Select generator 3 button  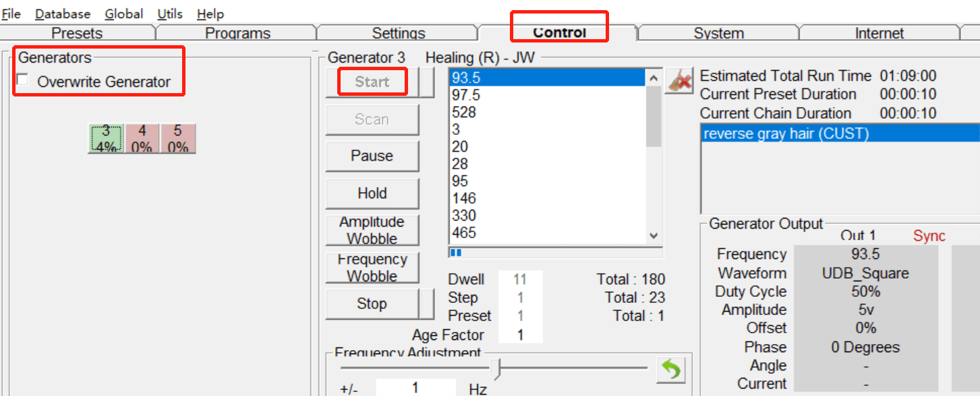106,138
